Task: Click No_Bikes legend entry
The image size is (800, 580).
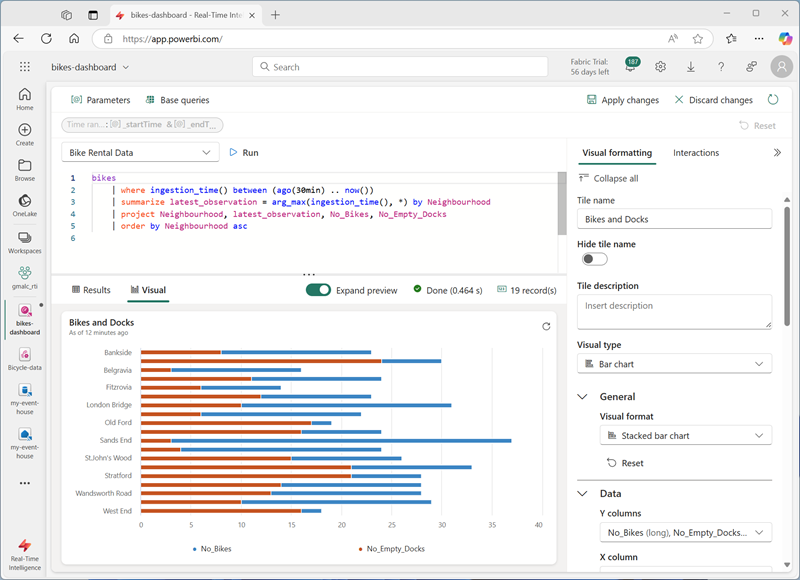Action: [x=212, y=549]
